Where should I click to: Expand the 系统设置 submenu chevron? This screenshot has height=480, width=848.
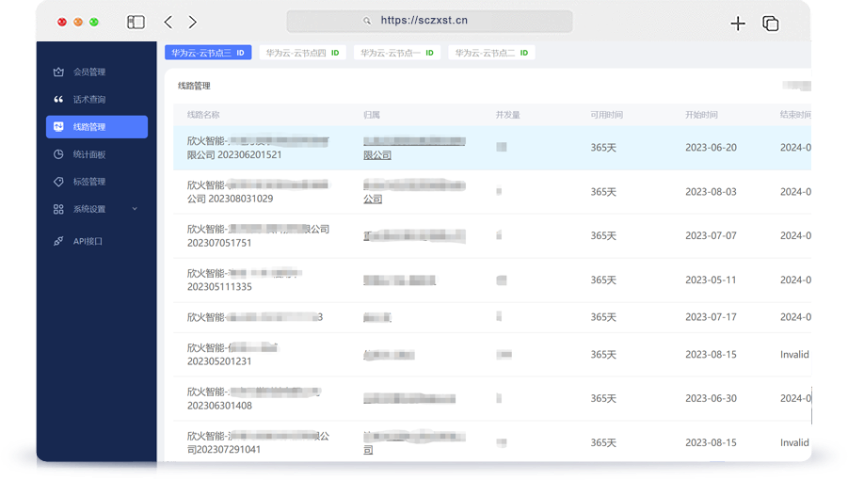135,209
